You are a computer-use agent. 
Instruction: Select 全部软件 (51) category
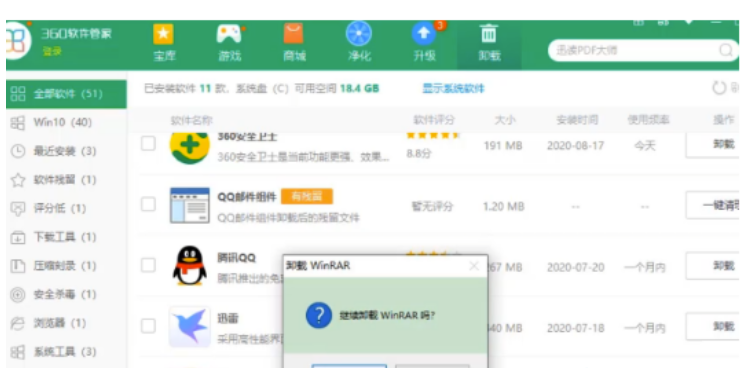pos(66,94)
